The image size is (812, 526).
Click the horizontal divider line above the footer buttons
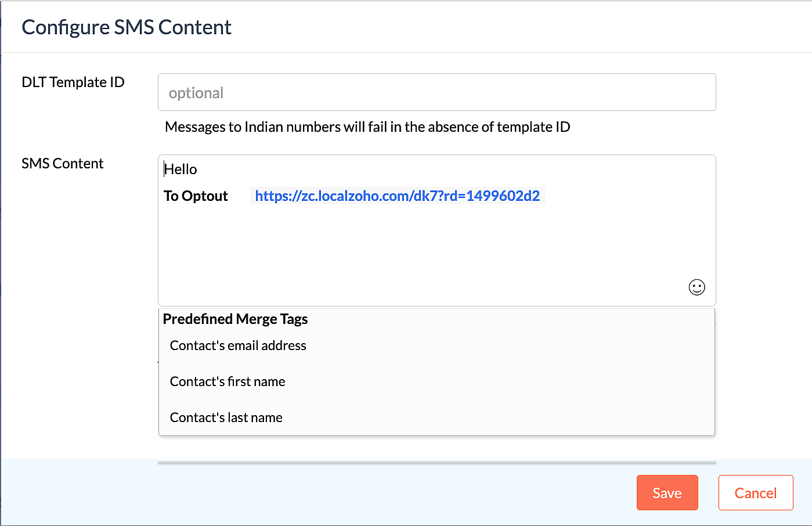coord(436,463)
